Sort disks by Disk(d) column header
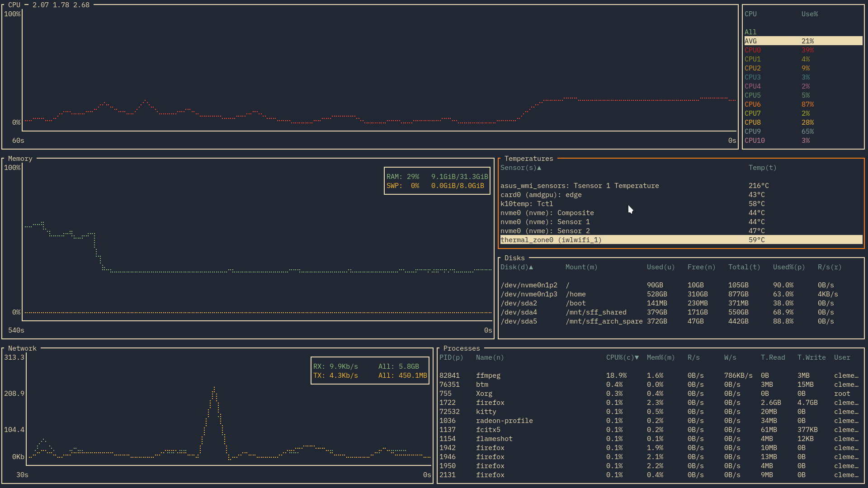Screen dimensions: 868x488 517,267
